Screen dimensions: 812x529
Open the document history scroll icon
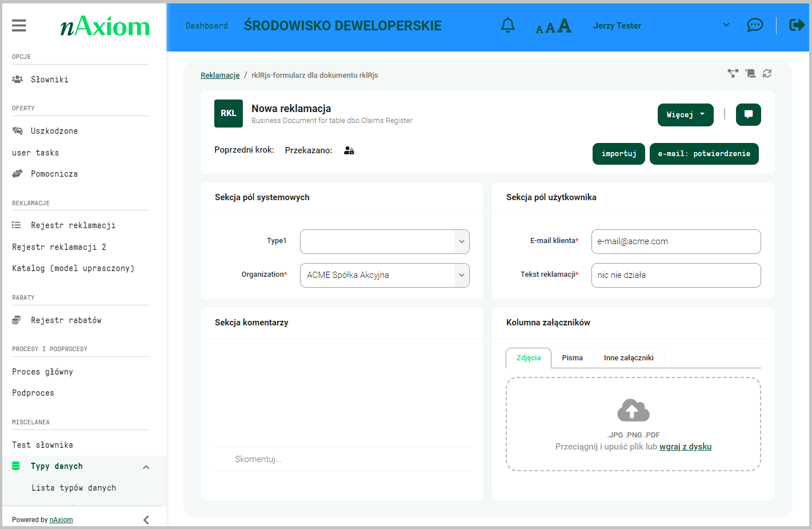click(750, 74)
